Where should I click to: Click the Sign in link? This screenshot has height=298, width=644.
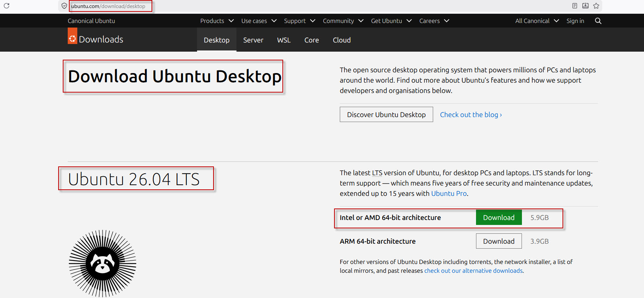tap(575, 21)
